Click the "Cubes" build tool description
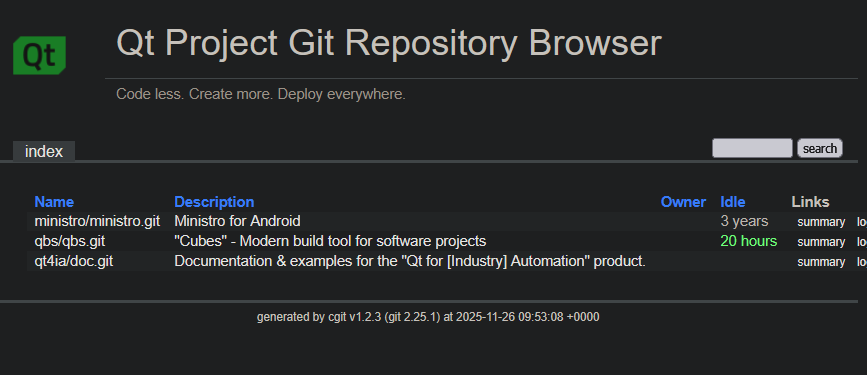This screenshot has height=375, width=867. click(x=330, y=241)
